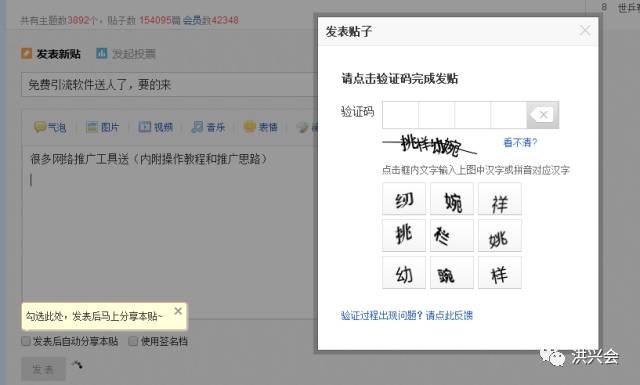Choose the 姚 character button

pyautogui.click(x=500, y=236)
